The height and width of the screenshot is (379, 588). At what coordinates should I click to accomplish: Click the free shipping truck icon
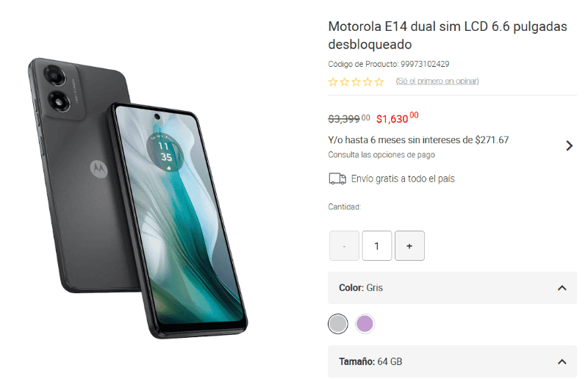click(x=337, y=178)
